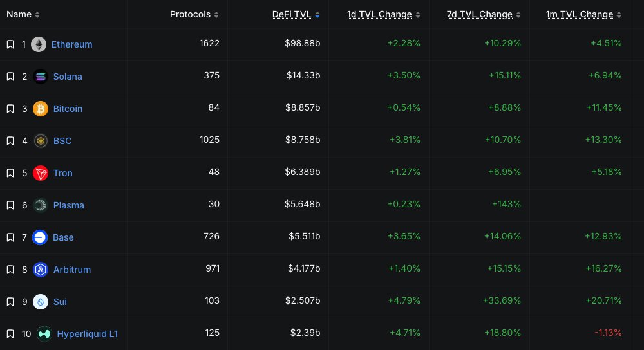Sort table by Name column arrows
This screenshot has width=644, height=350.
(x=37, y=15)
